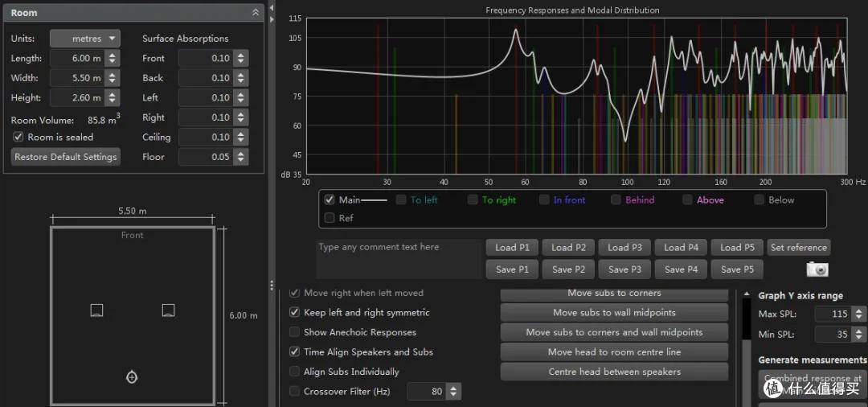Enable the Below response checkbox

[759, 200]
